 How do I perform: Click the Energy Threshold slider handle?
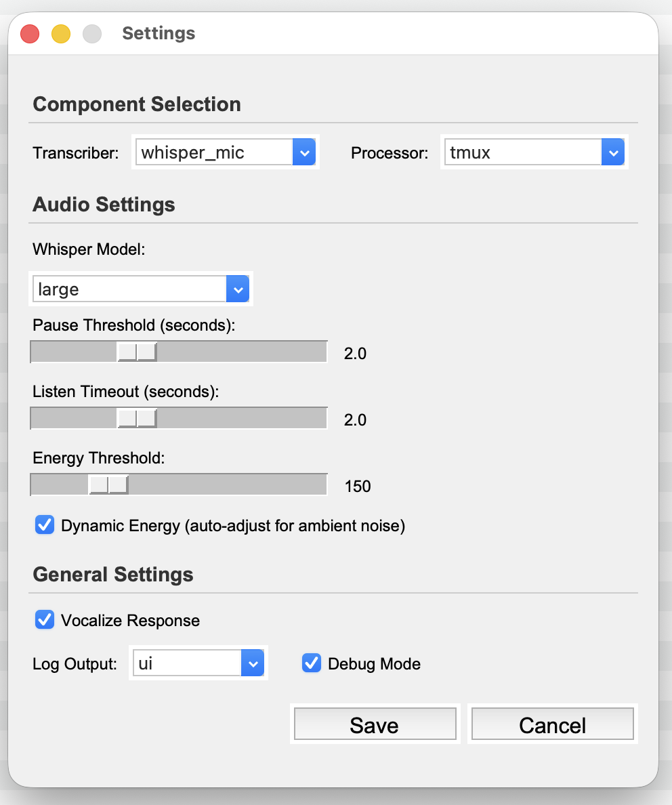[x=107, y=484]
